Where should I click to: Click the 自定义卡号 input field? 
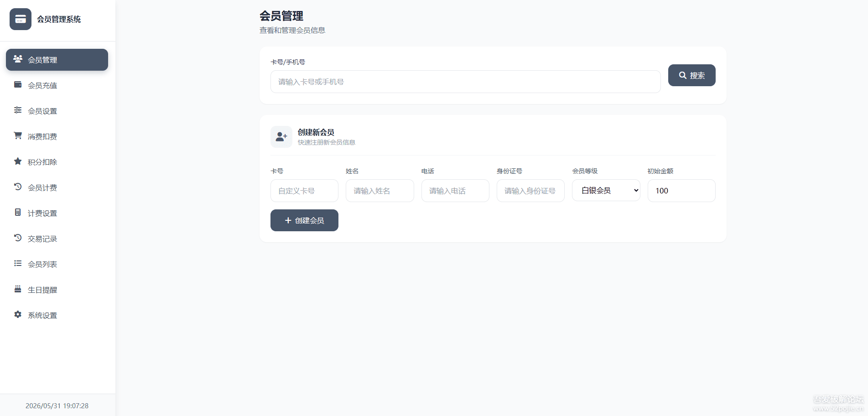(x=304, y=191)
